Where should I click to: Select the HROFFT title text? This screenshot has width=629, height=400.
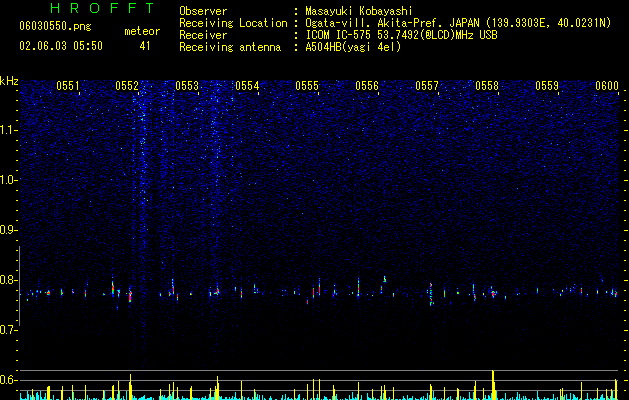[102, 8]
